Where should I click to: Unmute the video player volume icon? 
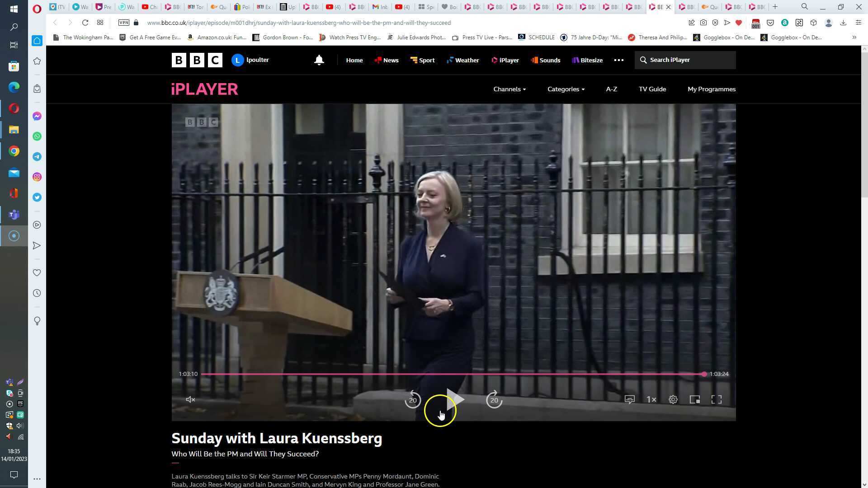click(190, 399)
